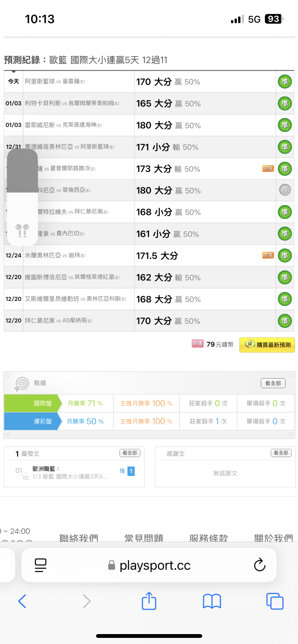298x644 pixels.
Task: Open Safari tabs overview icon
Action: click(275, 601)
